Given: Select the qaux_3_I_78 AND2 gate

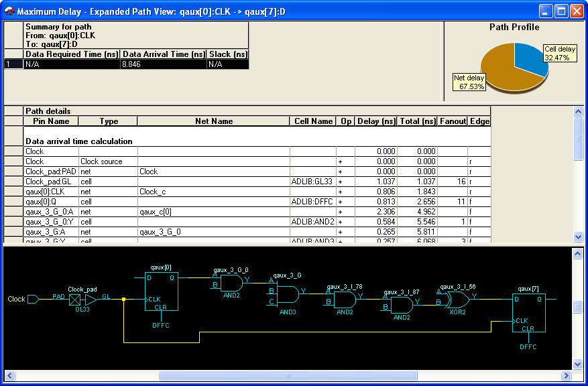Looking at the screenshot, I should coord(345,300).
